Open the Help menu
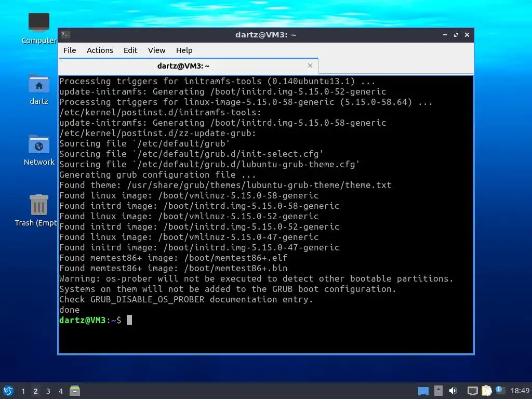Screen dimensions: 532x399 [184, 50]
